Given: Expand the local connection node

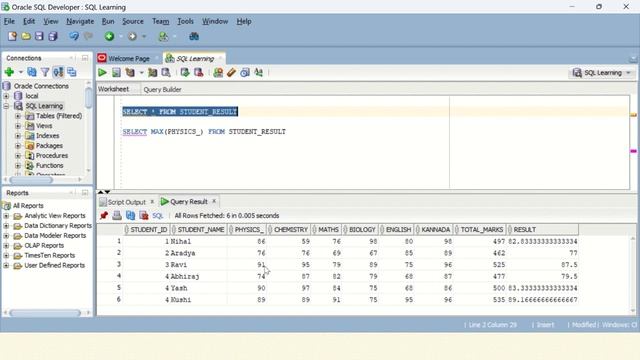Looking at the screenshot, I should tap(6, 96).
